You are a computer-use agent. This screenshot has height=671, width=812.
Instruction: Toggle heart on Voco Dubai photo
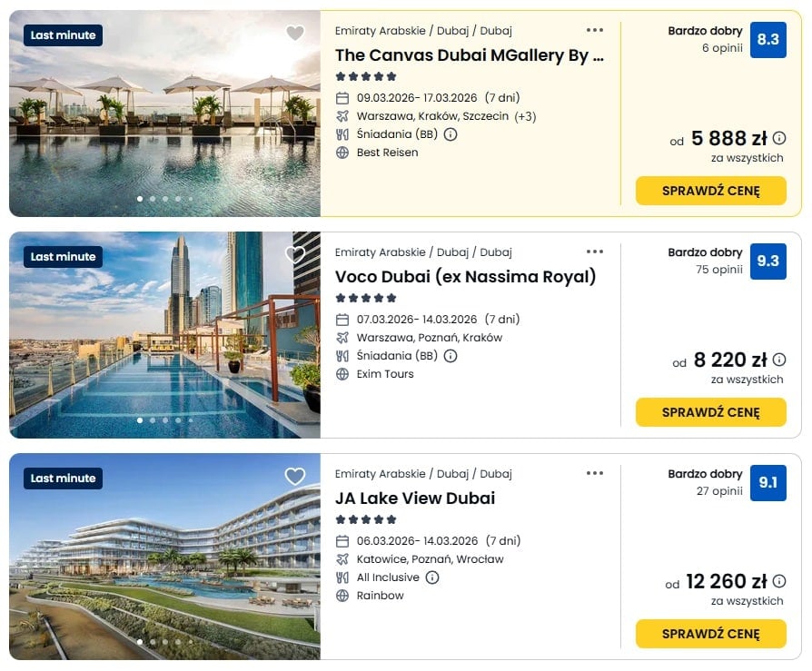click(295, 255)
